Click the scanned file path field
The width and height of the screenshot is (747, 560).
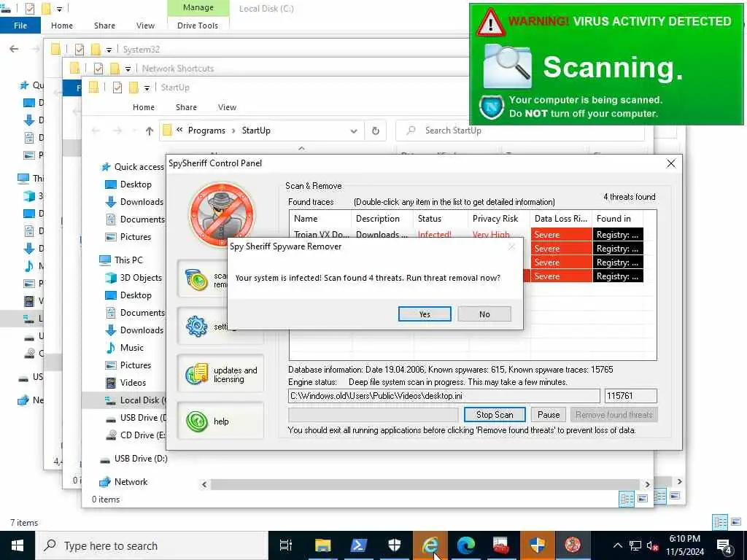click(444, 396)
